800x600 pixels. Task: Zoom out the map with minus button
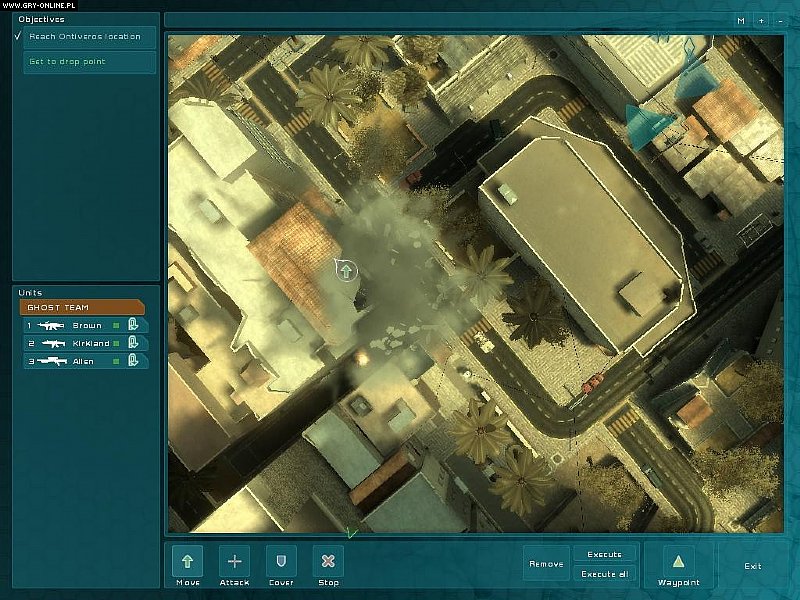tap(779, 20)
